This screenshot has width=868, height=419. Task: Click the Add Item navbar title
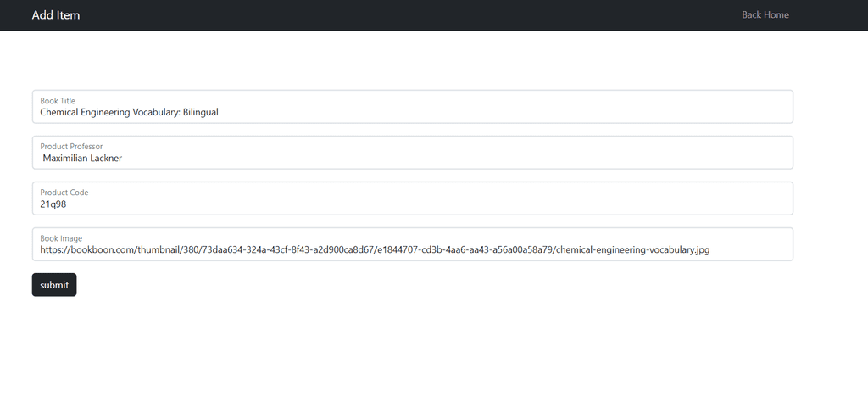[55, 15]
